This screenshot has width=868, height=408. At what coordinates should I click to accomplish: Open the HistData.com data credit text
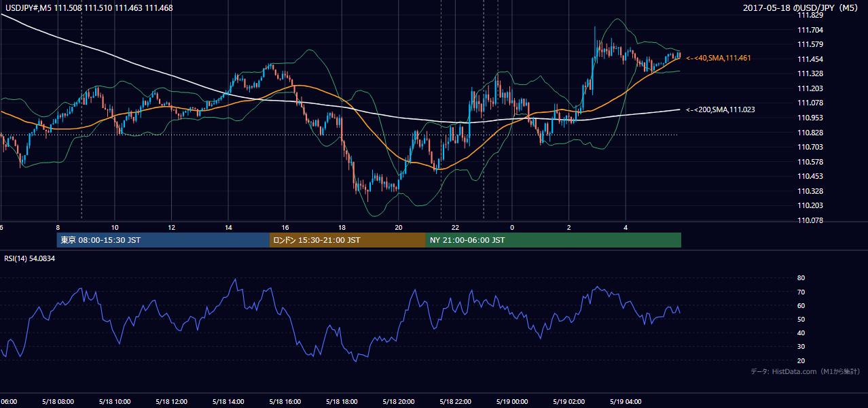pos(806,371)
